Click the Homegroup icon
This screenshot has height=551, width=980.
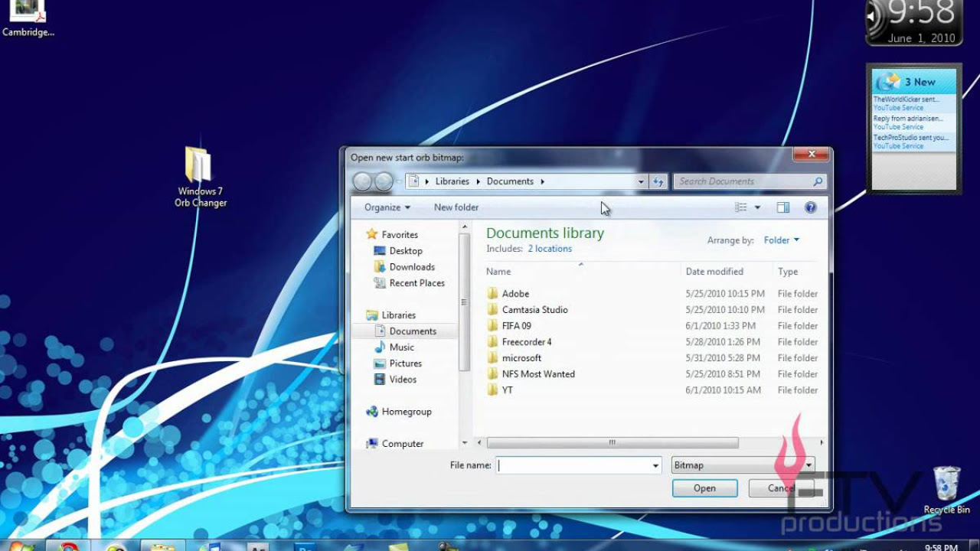[372, 412]
